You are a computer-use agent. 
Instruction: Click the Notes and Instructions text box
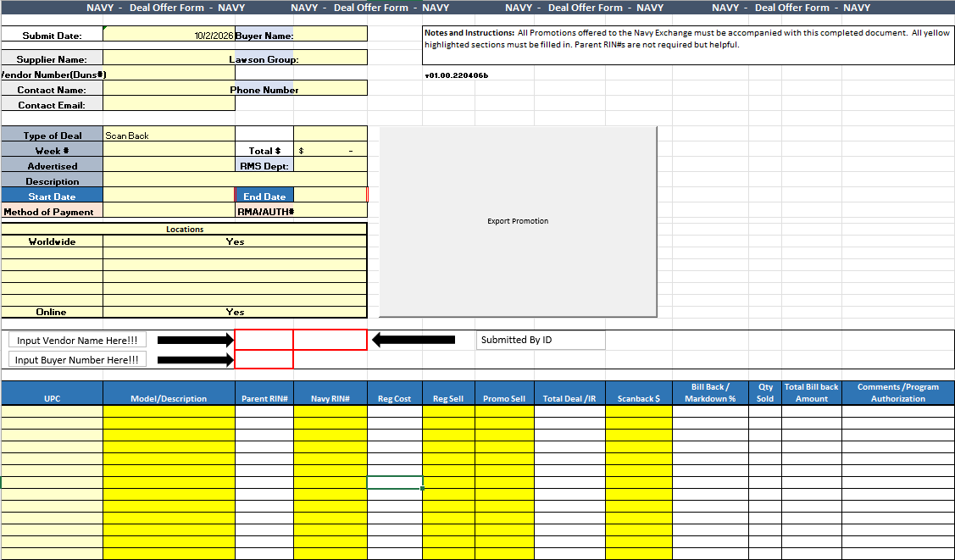click(x=687, y=45)
